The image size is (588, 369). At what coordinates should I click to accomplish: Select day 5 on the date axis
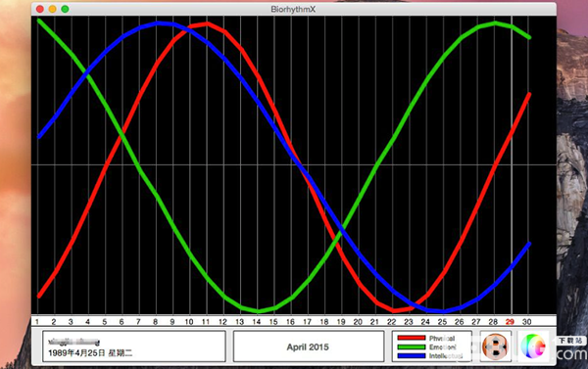(104, 322)
